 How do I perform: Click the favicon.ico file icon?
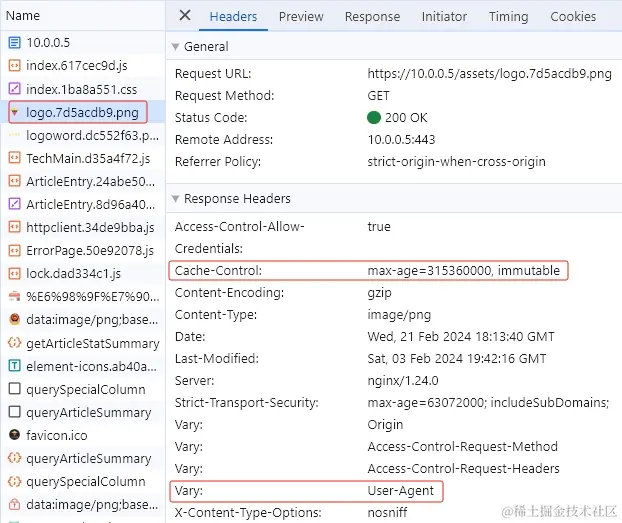coord(14,435)
